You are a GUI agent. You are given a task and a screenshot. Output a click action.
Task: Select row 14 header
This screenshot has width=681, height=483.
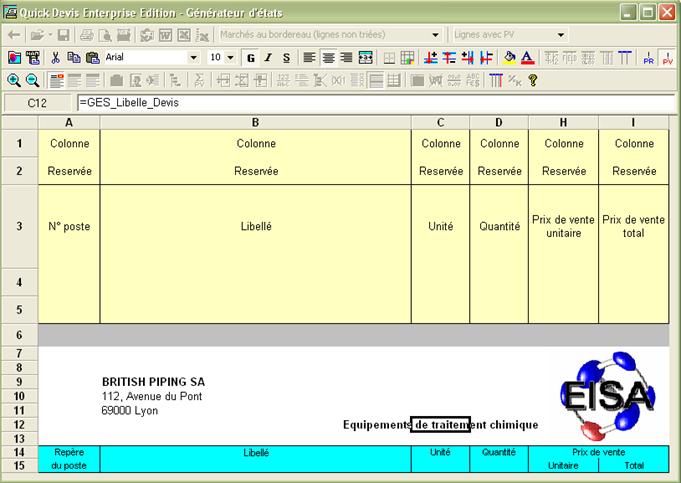click(19, 452)
